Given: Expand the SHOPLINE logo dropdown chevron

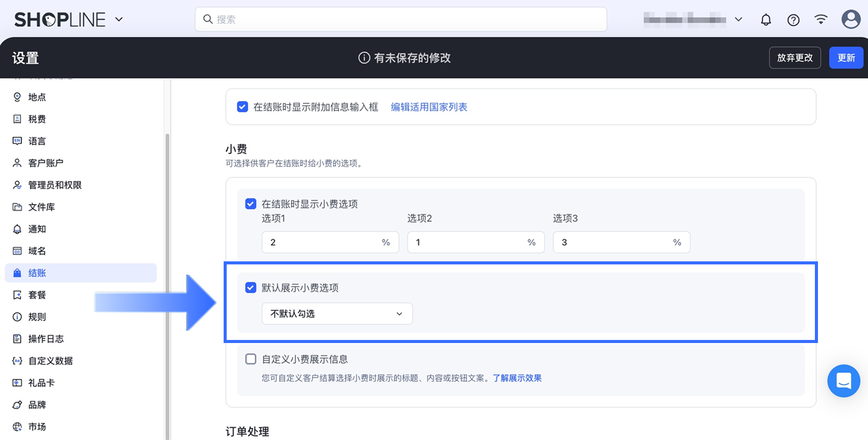Looking at the screenshot, I should [x=119, y=19].
